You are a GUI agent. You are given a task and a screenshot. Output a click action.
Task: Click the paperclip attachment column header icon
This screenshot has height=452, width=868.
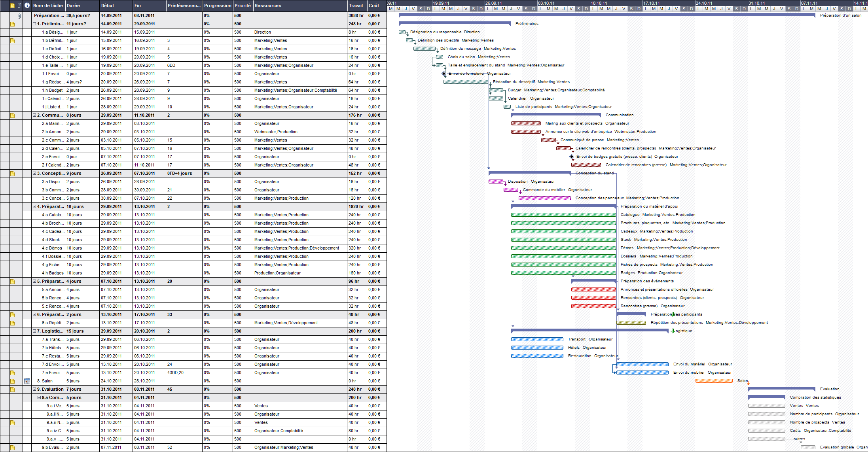(19, 6)
